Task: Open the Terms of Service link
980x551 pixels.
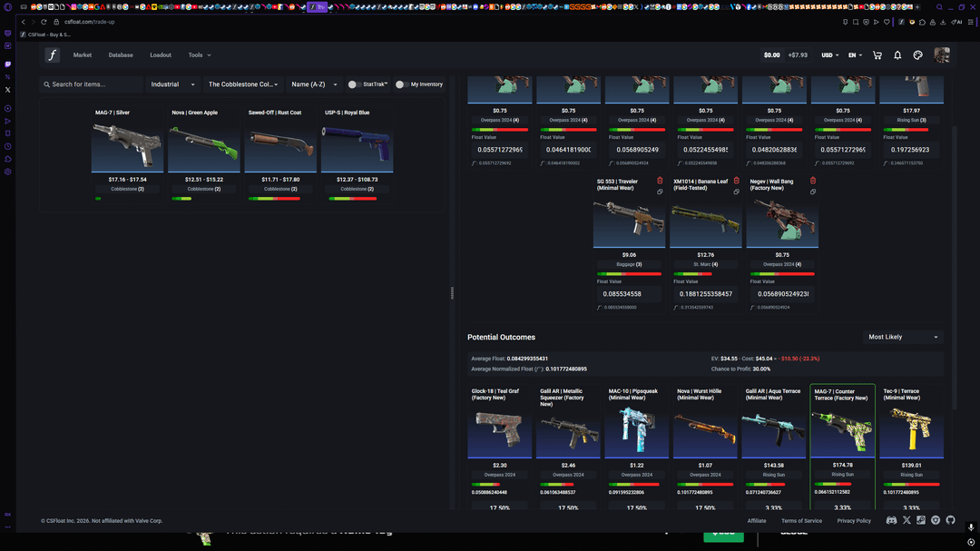Action: (x=801, y=521)
